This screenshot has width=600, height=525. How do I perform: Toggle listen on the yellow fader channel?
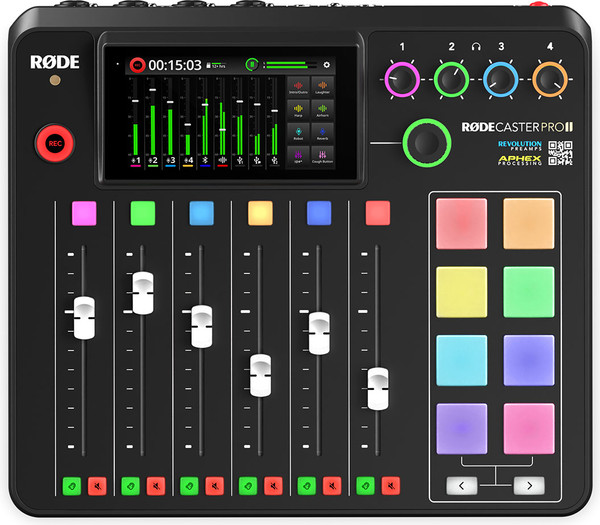248,486
